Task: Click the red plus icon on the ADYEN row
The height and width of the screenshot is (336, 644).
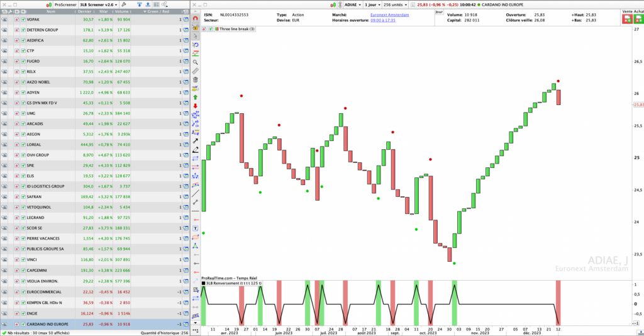Action: (17, 92)
